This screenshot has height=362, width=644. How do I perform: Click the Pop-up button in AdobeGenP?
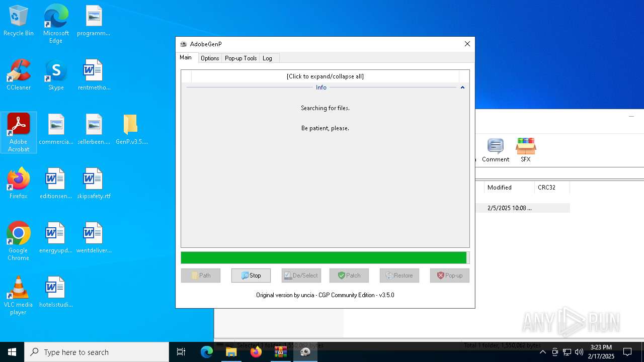(x=450, y=276)
